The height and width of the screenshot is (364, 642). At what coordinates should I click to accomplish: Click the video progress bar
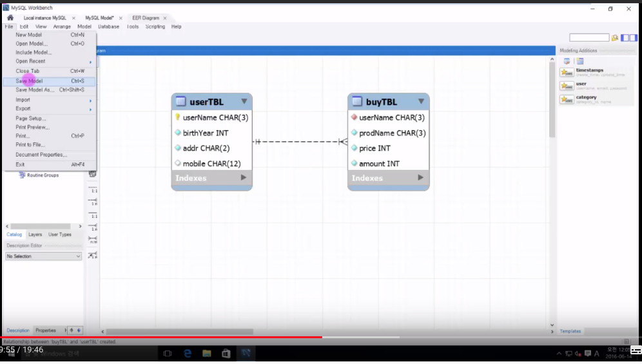[321, 338]
